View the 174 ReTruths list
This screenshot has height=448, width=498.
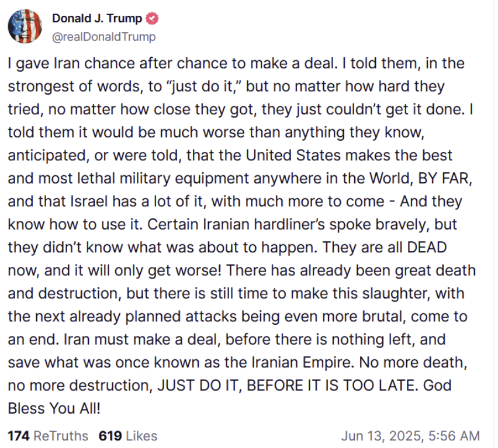pyautogui.click(x=48, y=436)
